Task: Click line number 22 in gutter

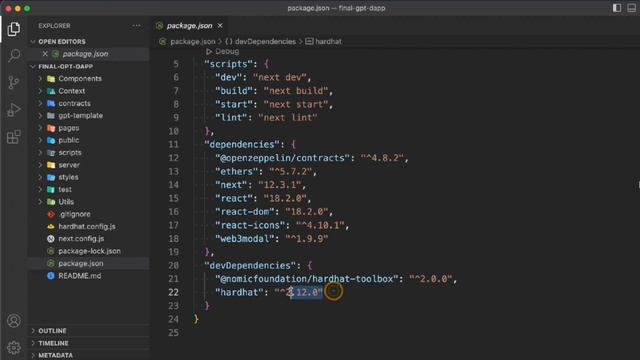Action: click(173, 292)
